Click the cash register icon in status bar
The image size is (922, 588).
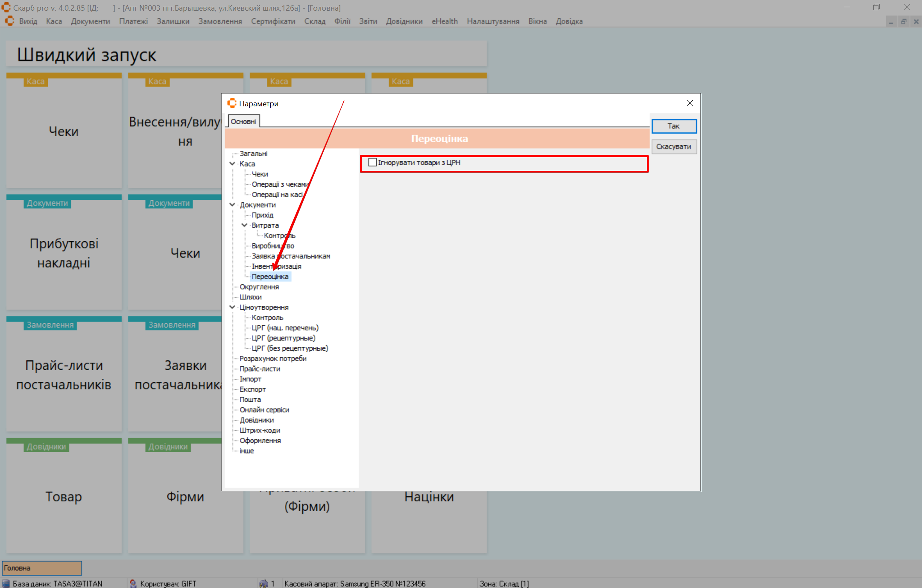(x=263, y=583)
